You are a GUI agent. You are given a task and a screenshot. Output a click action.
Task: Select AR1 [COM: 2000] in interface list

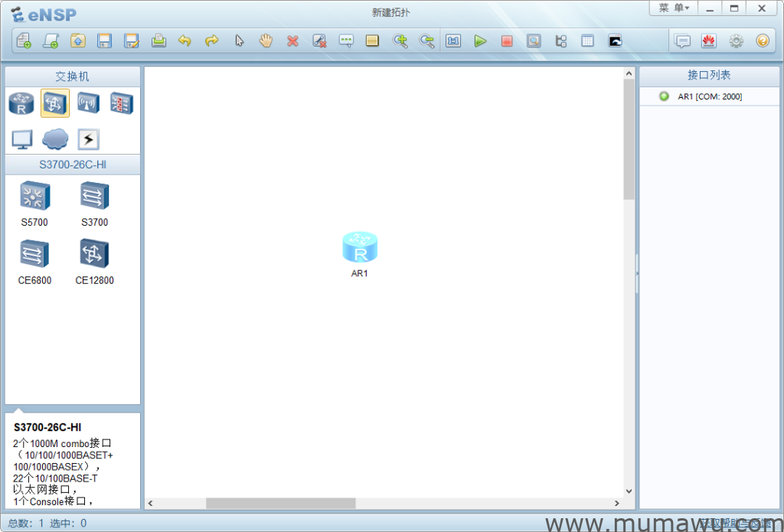(709, 96)
